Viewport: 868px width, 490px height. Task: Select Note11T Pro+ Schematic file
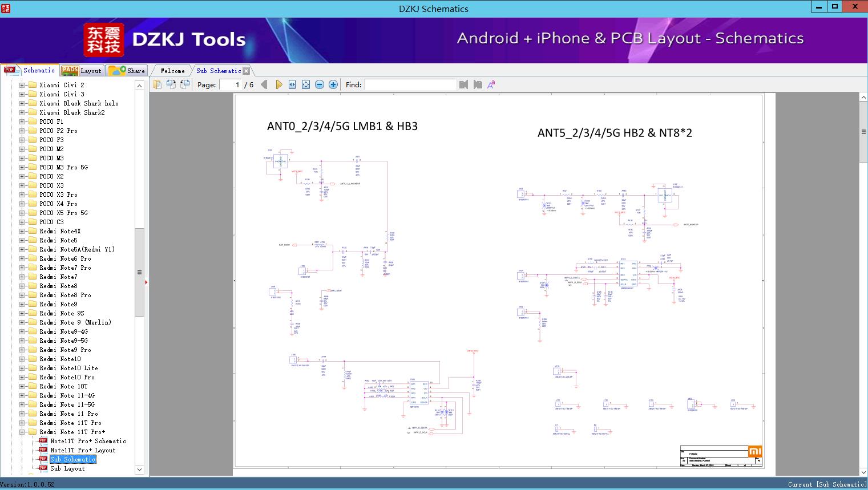coord(88,441)
